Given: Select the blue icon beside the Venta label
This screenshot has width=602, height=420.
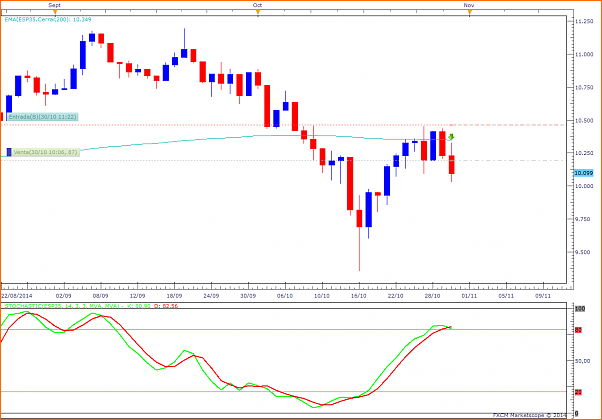Looking at the screenshot, I should (x=9, y=152).
